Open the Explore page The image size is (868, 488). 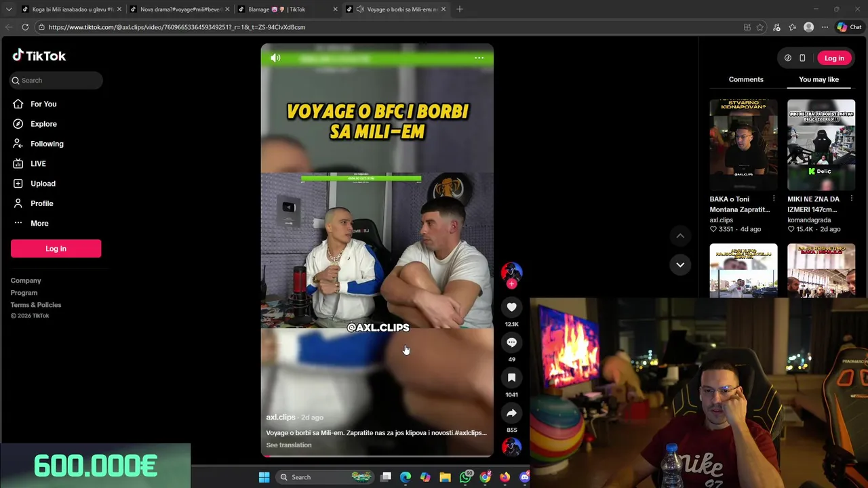click(x=43, y=124)
